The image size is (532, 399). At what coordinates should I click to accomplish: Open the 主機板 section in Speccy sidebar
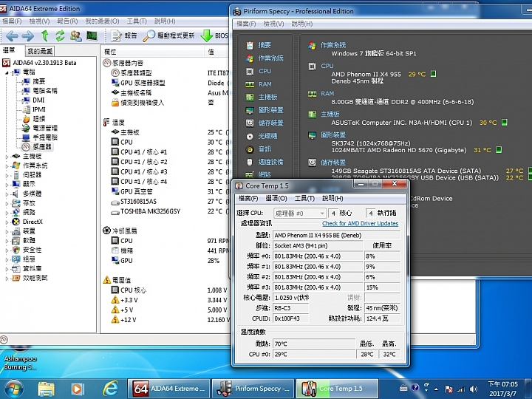267,97
